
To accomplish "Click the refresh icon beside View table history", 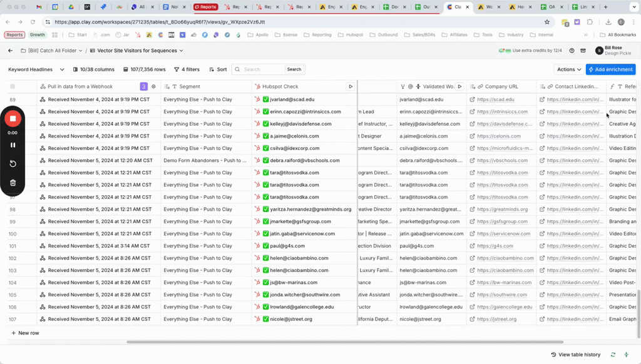I will (613, 355).
